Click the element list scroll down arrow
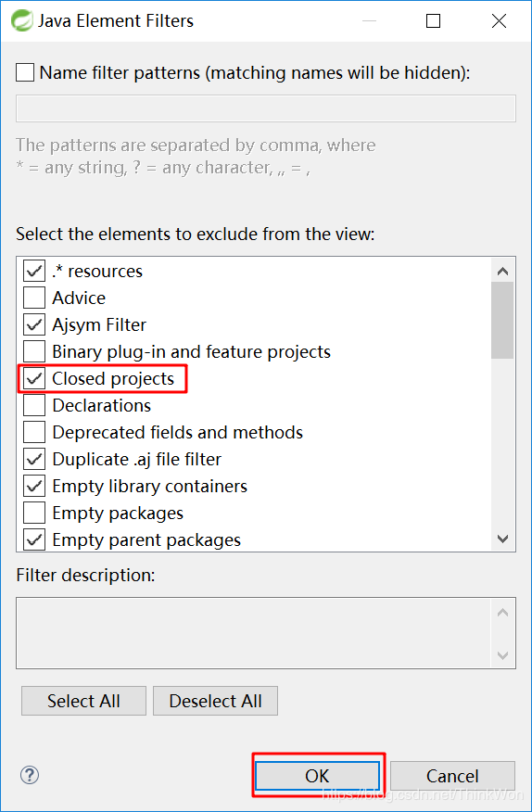532x812 pixels. click(502, 539)
